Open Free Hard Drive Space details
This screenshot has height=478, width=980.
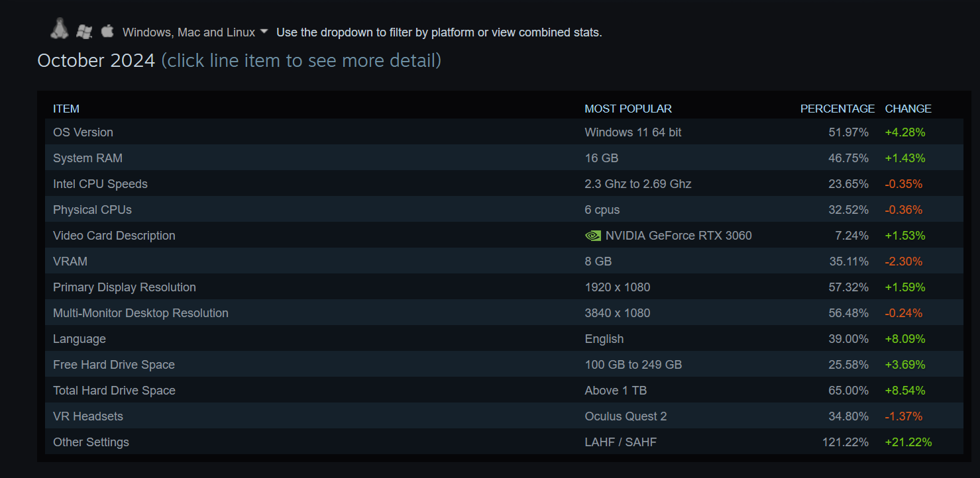tap(504, 364)
